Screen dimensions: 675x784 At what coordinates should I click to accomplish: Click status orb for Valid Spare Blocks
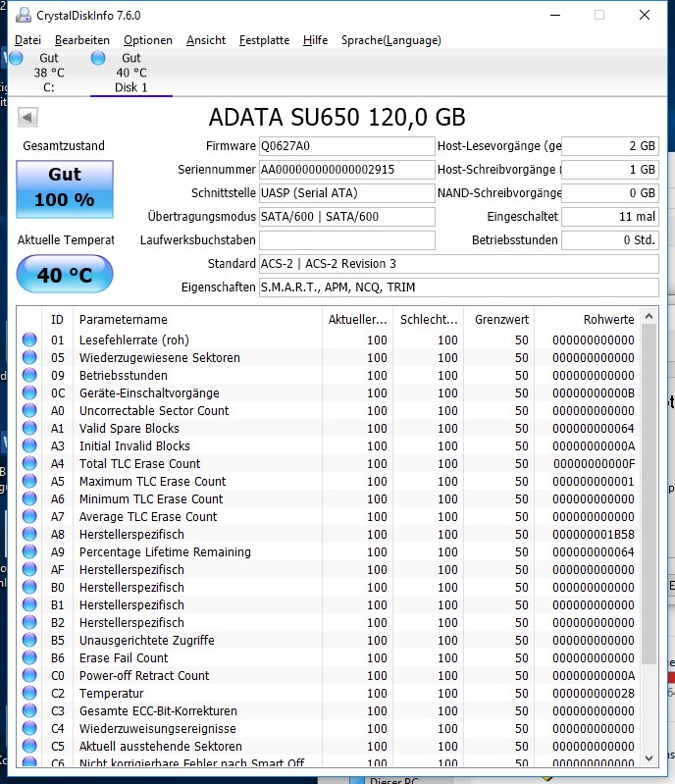[x=29, y=428]
